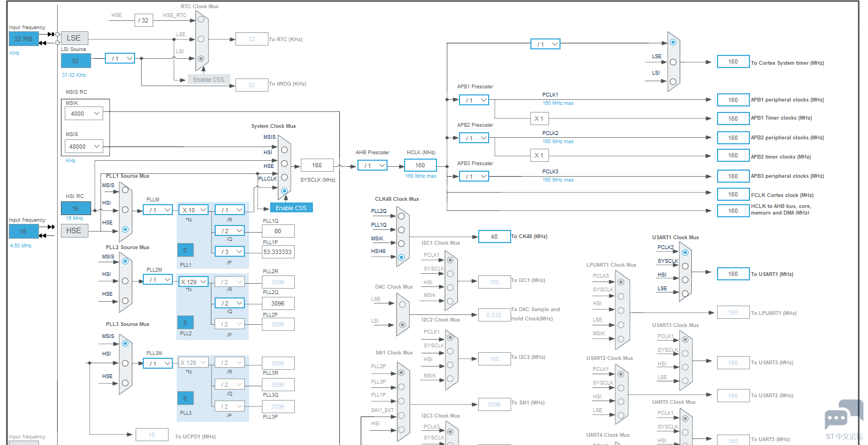The image size is (868, 445).
Task: Click the LSE oscillator block
Action: 74,38
